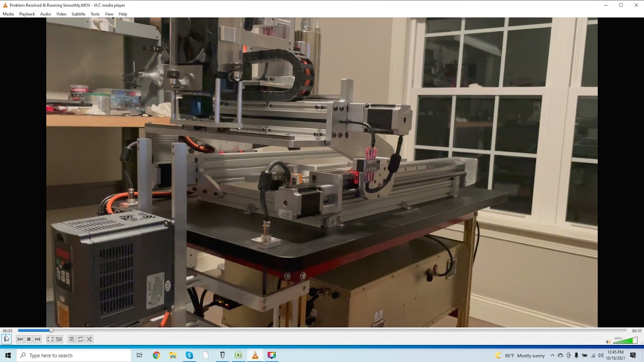Mute audio with speaker icon
Image resolution: width=644 pixels, height=362 pixels.
[608, 341]
